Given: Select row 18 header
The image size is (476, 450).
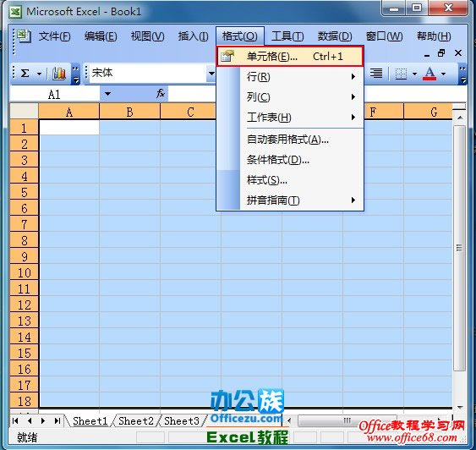Looking at the screenshot, I should coord(25,401).
